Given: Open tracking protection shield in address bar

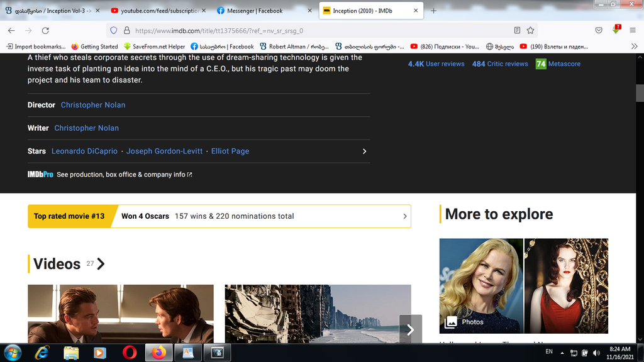Looking at the screenshot, I should click(114, 30).
